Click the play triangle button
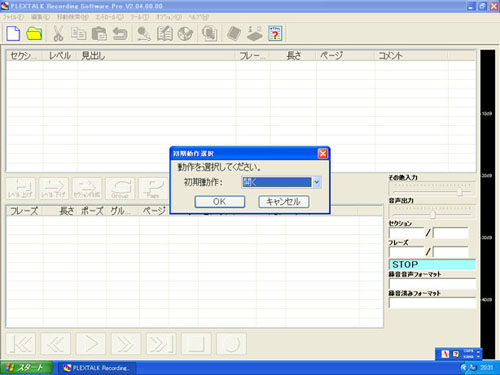This screenshot has width=500, height=375. [91, 344]
